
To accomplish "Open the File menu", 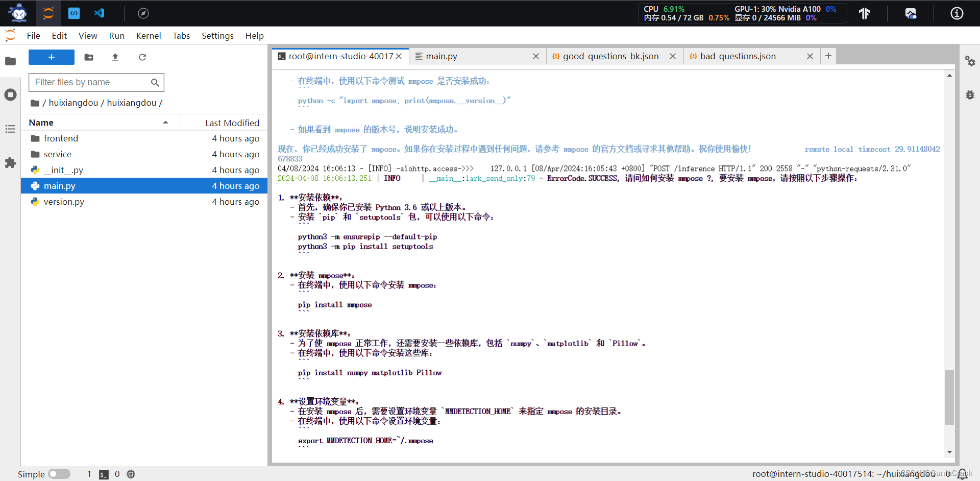I will coord(34,36).
